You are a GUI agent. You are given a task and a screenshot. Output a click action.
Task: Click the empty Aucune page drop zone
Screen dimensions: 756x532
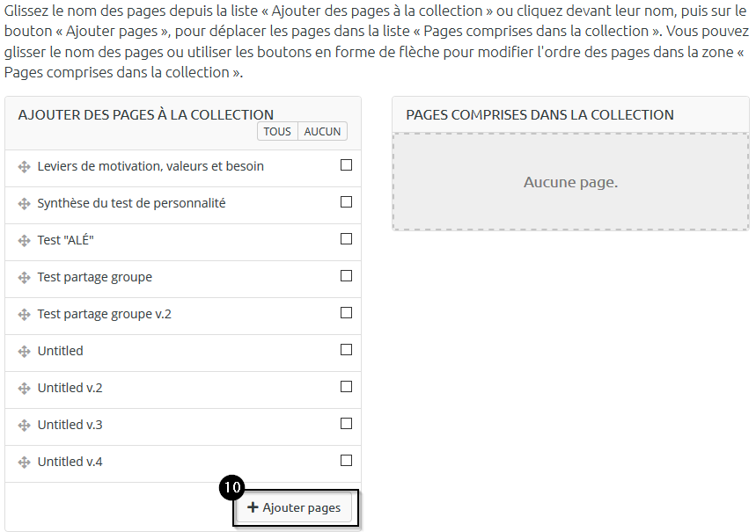[570, 183]
